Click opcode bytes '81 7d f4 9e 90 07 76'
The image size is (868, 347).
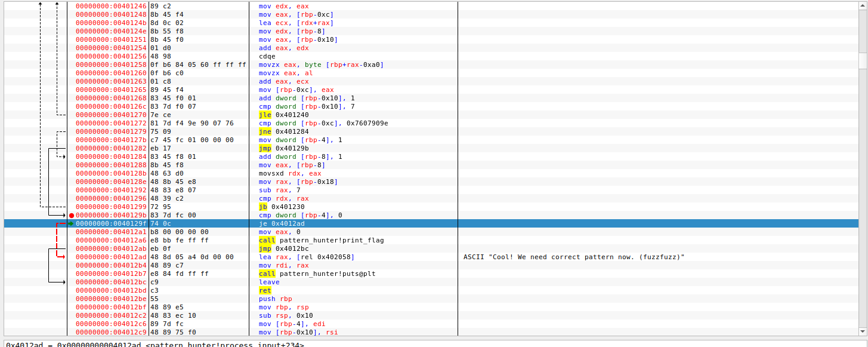coord(192,123)
